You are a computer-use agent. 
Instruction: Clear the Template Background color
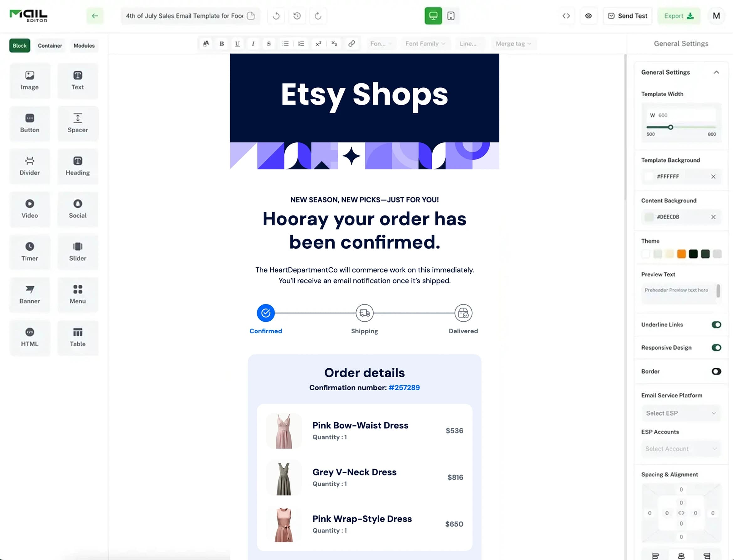point(713,177)
